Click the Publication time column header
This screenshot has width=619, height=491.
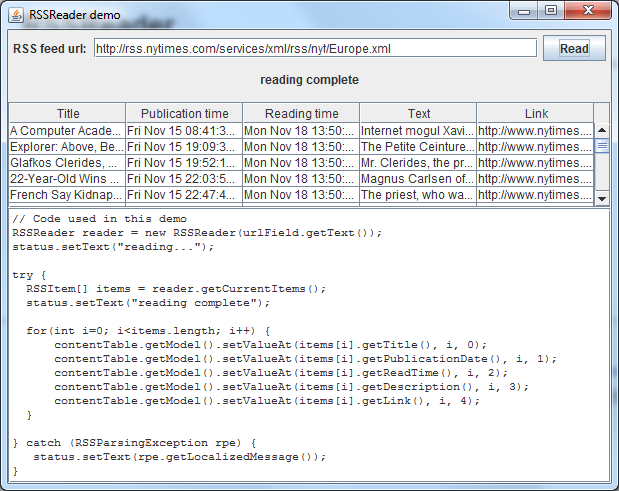[184, 113]
